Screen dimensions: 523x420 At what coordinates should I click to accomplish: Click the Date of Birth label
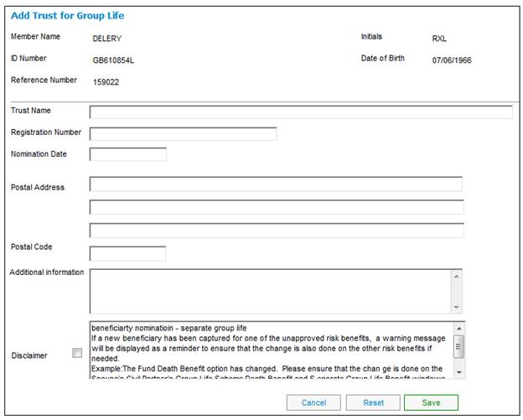382,59
